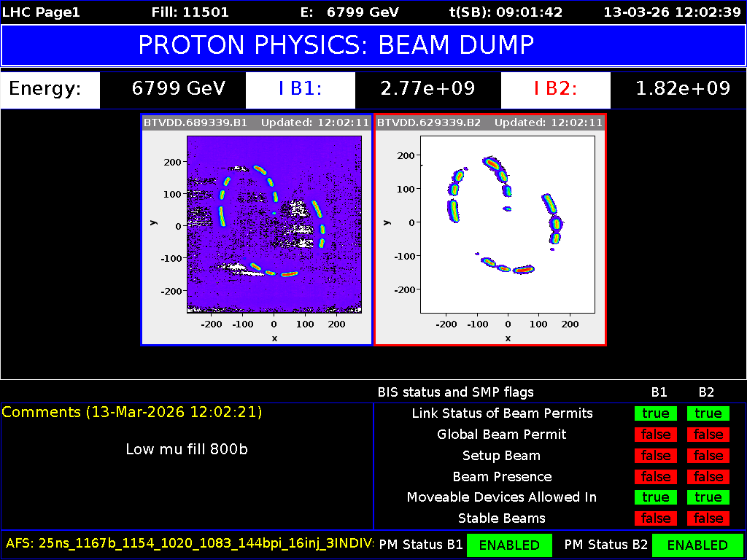
Task: Click B1 Moveable Devices Allowed In indicator
Action: (x=655, y=497)
